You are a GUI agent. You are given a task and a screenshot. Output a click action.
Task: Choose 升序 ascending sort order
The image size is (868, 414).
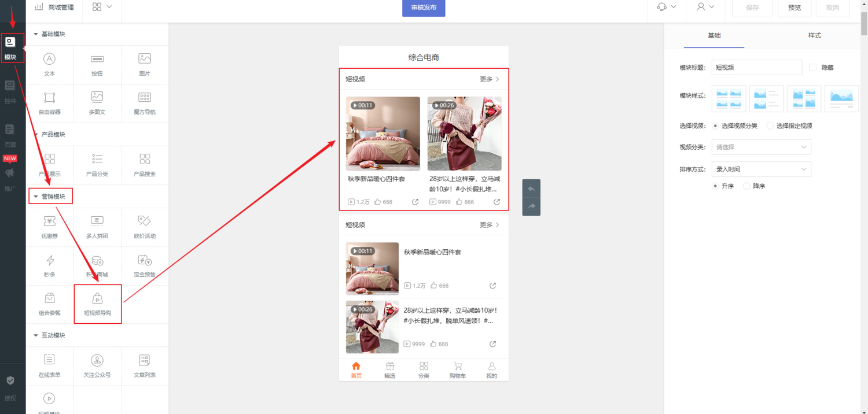click(x=716, y=186)
